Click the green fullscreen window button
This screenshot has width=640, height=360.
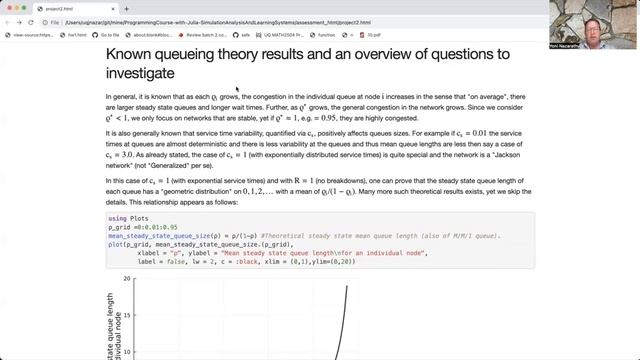pos(24,8)
